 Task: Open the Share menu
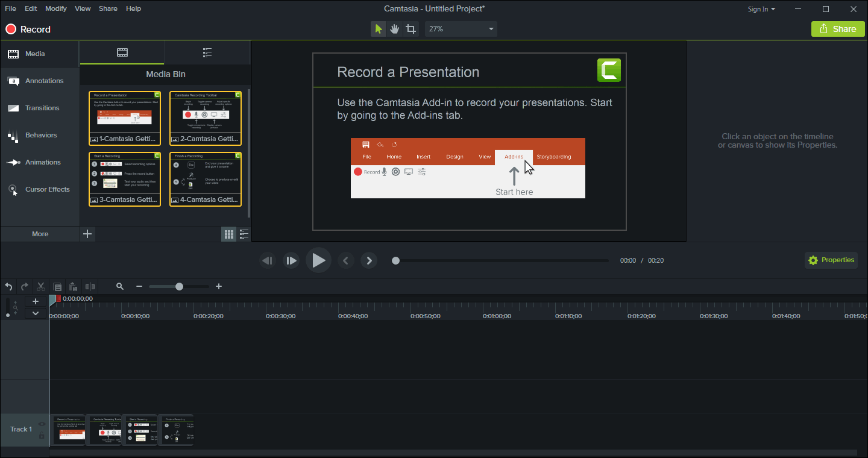tap(108, 8)
